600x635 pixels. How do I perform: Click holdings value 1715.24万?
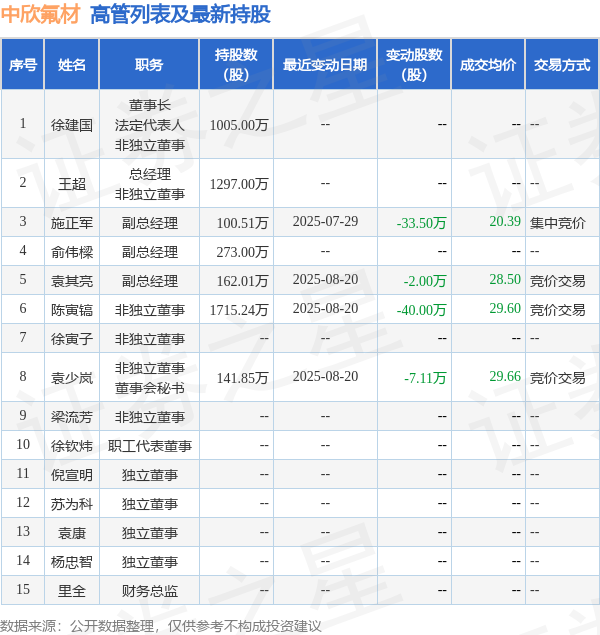tap(239, 310)
